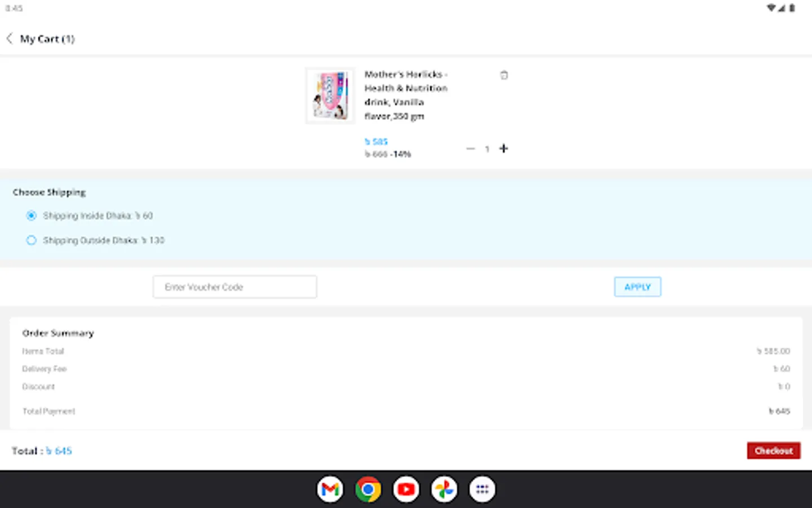The image size is (812, 508).
Task: Open the app drawer grid icon
Action: click(482, 489)
